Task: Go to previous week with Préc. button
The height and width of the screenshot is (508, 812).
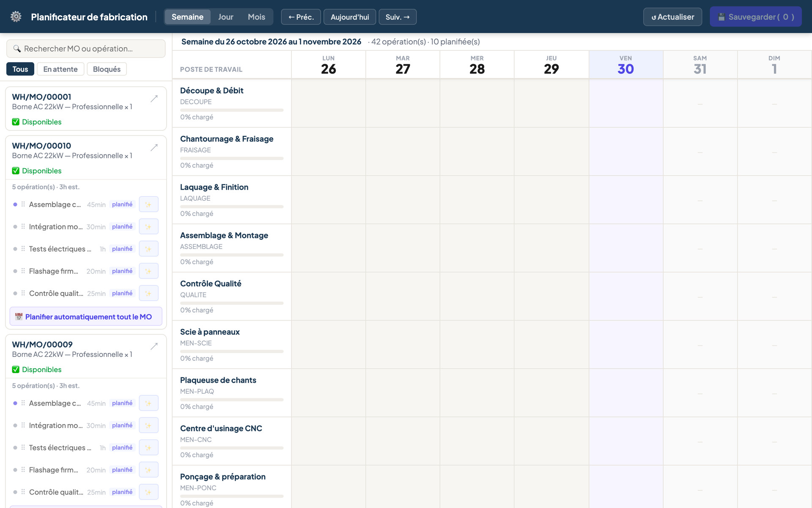Action: [301, 17]
